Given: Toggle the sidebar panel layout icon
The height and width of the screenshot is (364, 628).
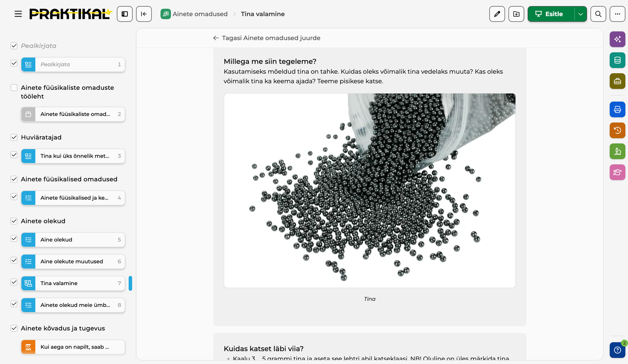Looking at the screenshot, I should (125, 14).
